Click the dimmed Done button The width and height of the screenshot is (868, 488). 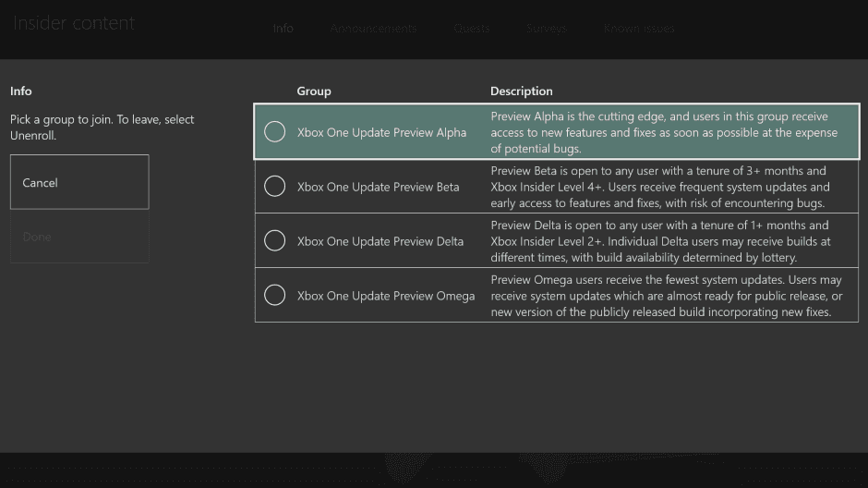[x=79, y=237]
